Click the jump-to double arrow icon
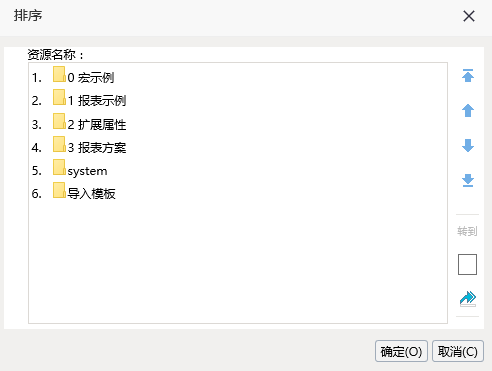The height and width of the screenshot is (371, 492). point(468,299)
